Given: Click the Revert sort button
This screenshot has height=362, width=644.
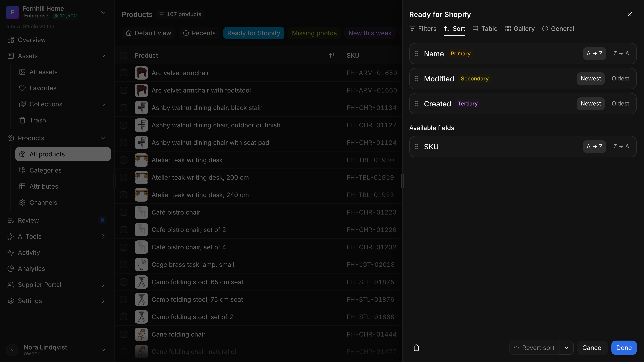Looking at the screenshot, I should tap(534, 348).
